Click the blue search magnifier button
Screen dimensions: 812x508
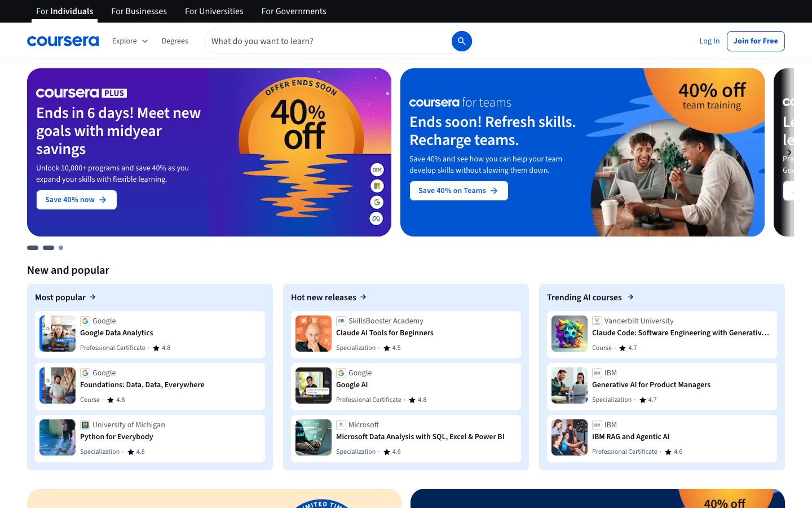461,41
